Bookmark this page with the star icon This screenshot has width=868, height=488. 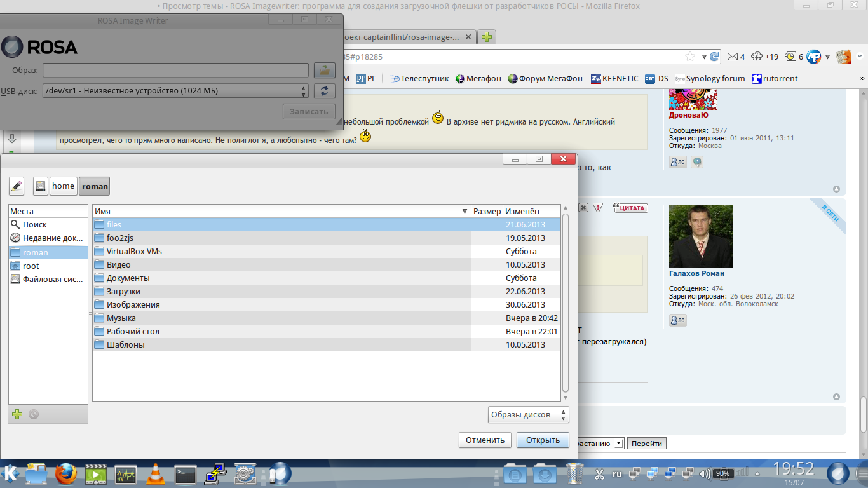coord(690,57)
